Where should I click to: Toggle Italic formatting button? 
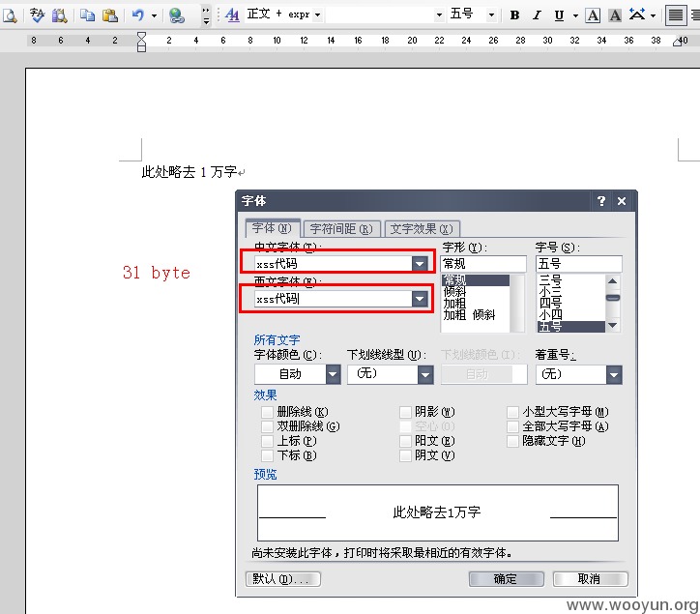click(537, 15)
